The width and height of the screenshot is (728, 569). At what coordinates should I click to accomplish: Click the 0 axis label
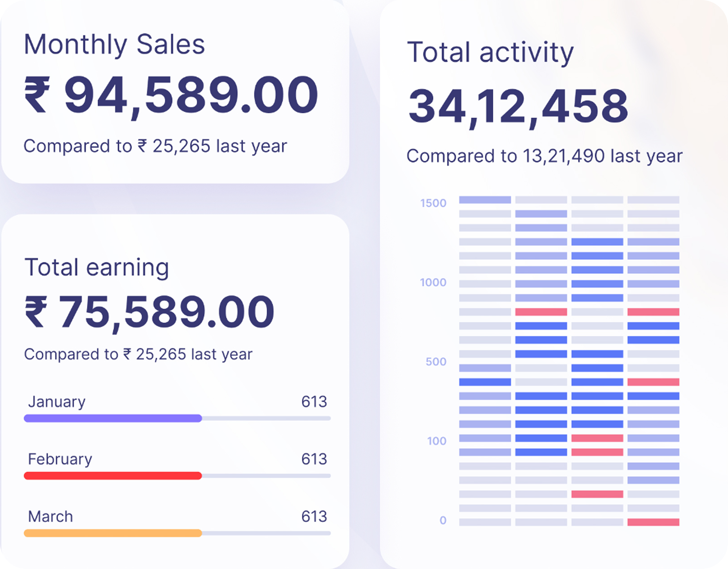point(443,520)
